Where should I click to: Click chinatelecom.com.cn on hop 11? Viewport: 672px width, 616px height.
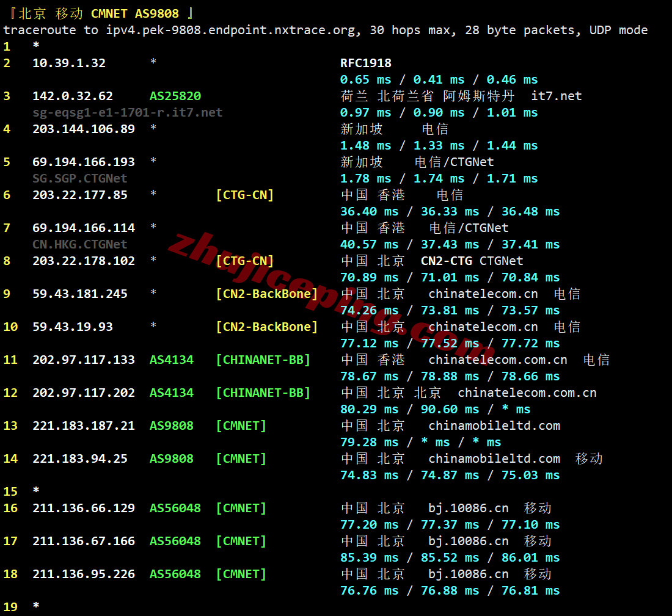click(x=497, y=360)
